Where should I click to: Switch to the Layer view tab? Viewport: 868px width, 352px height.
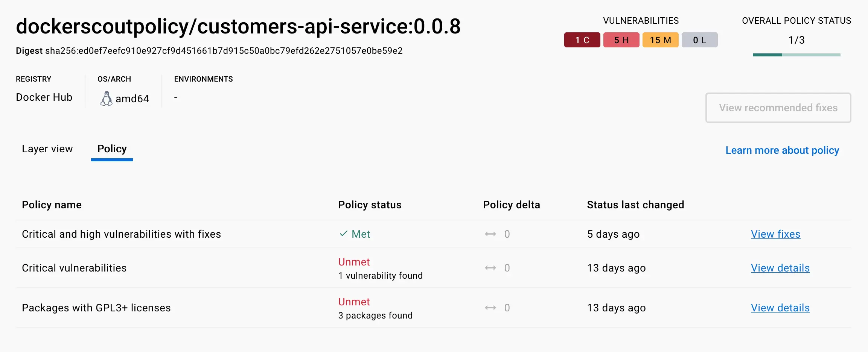[47, 149]
